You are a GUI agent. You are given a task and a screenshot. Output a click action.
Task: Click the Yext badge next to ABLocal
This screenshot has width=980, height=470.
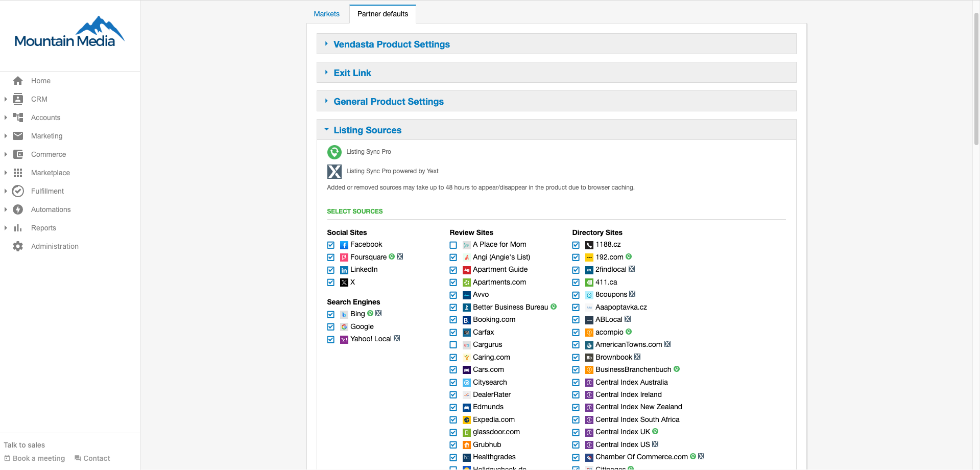pos(628,319)
